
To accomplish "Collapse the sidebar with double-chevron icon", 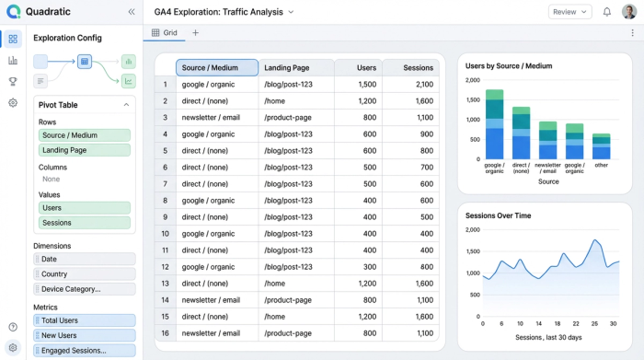I will (132, 12).
